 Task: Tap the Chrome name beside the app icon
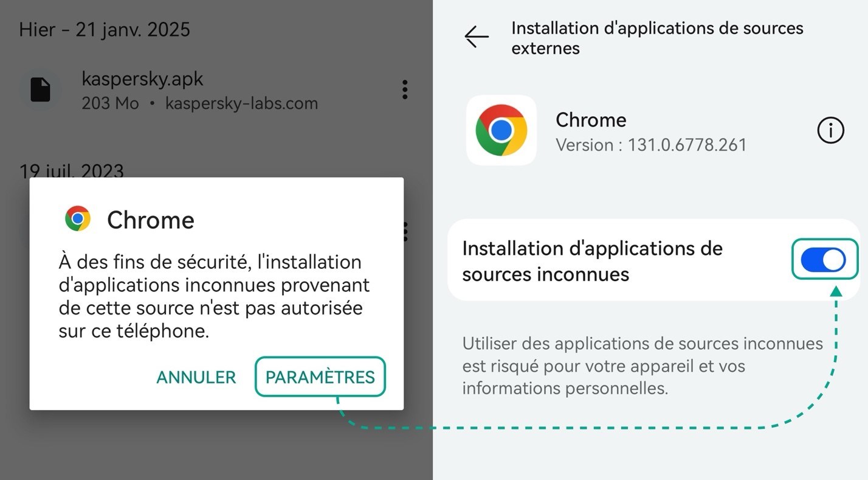click(x=591, y=120)
